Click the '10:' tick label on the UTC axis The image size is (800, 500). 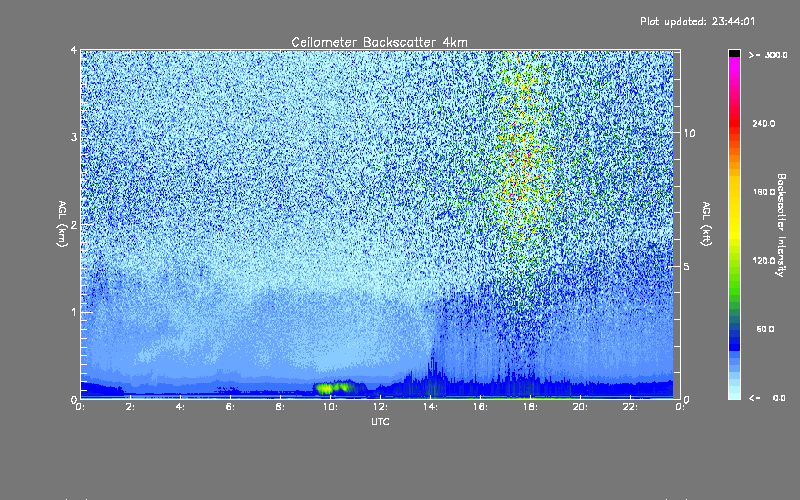click(330, 407)
